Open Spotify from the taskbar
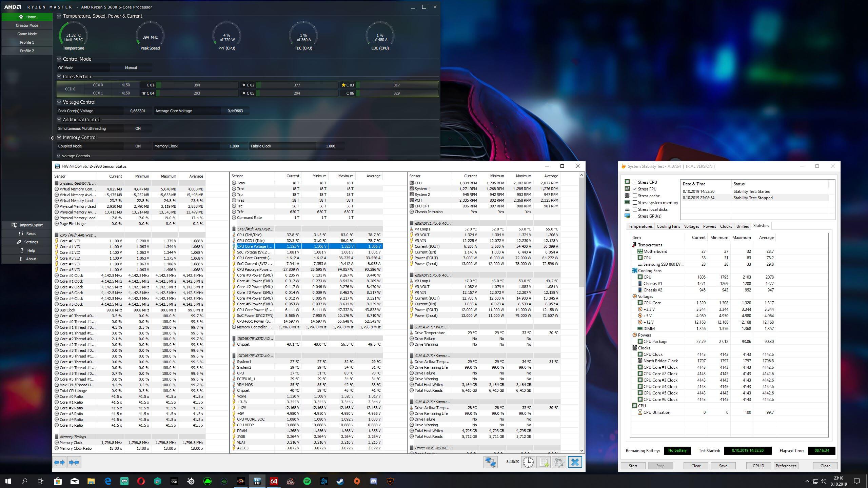Viewport: 868px width, 488px height. pos(307,481)
